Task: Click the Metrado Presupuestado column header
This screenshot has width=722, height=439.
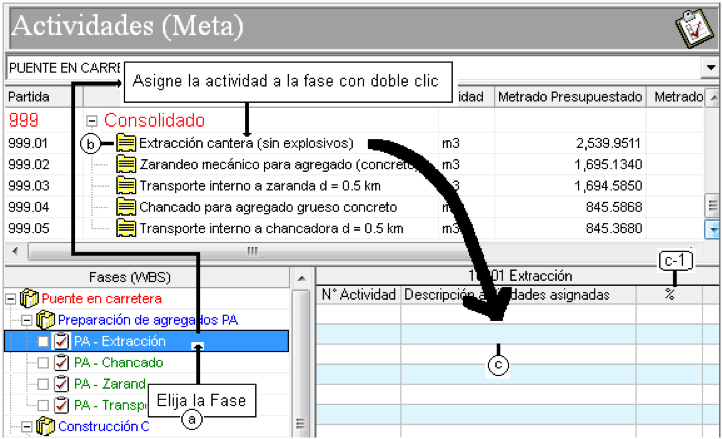Action: point(570,97)
